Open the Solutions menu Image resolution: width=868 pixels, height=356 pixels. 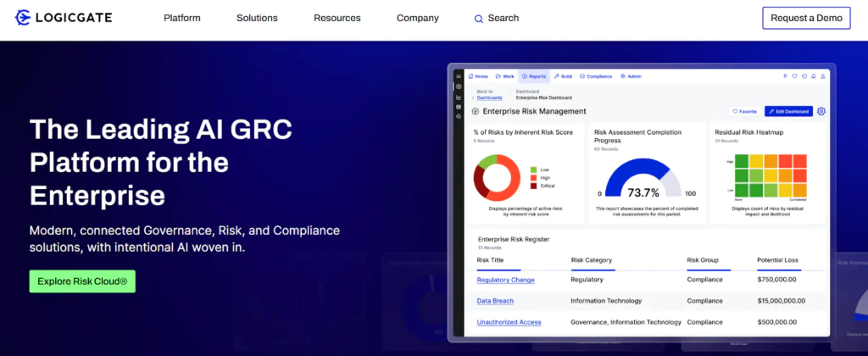[x=257, y=19]
